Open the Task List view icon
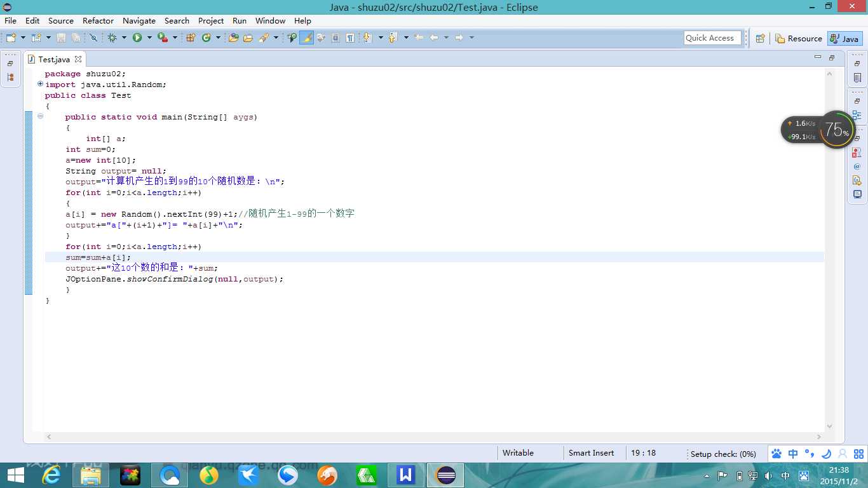 (x=857, y=78)
